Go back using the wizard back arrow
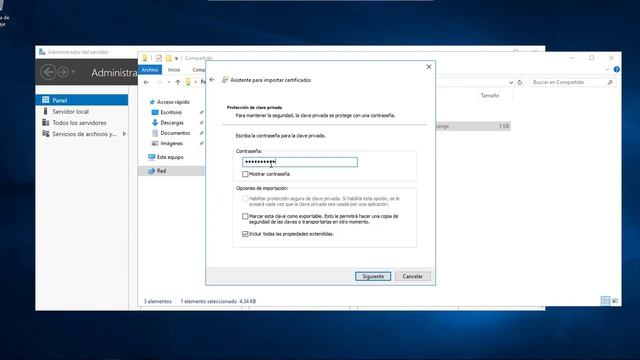The height and width of the screenshot is (360, 640). point(212,80)
